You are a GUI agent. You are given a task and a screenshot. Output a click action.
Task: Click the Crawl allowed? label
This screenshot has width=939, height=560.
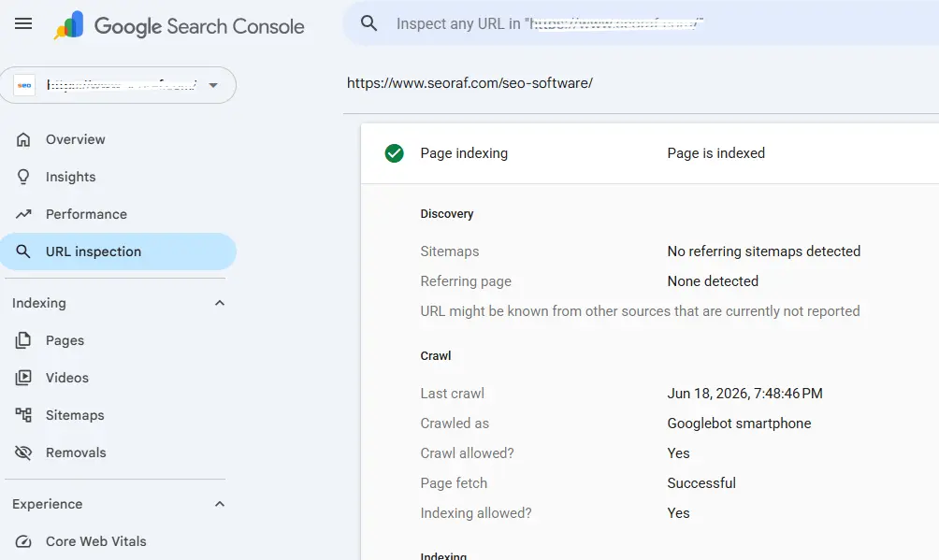[467, 453]
